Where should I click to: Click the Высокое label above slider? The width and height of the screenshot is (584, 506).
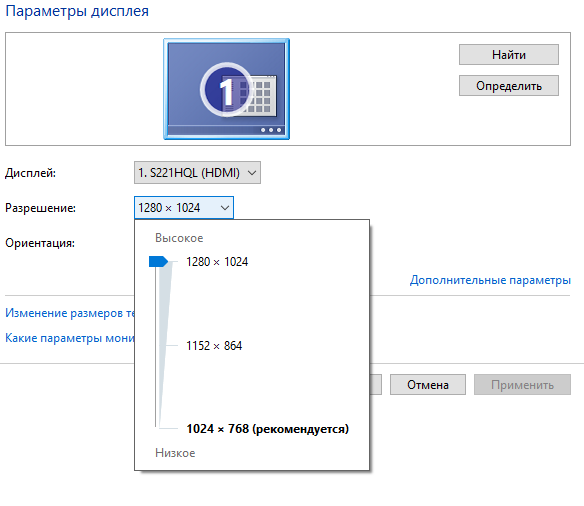click(x=179, y=238)
